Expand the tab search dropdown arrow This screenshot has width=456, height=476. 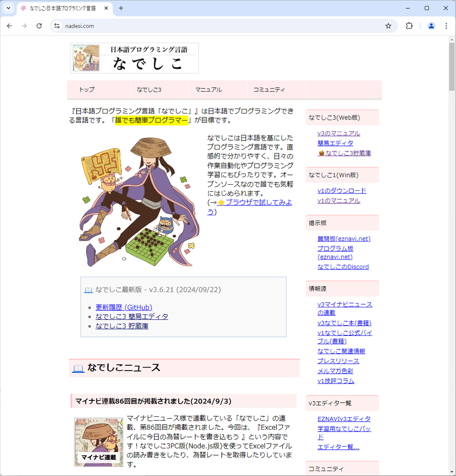pos(8,8)
